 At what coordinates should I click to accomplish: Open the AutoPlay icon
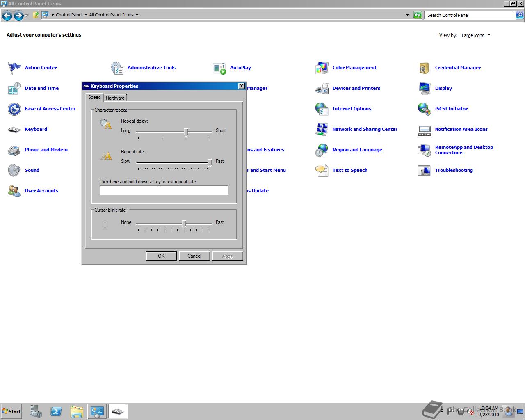[x=219, y=68]
